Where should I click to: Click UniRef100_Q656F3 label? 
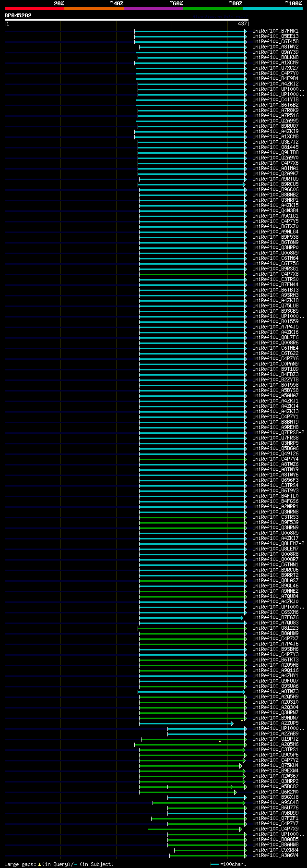click(x=275, y=480)
